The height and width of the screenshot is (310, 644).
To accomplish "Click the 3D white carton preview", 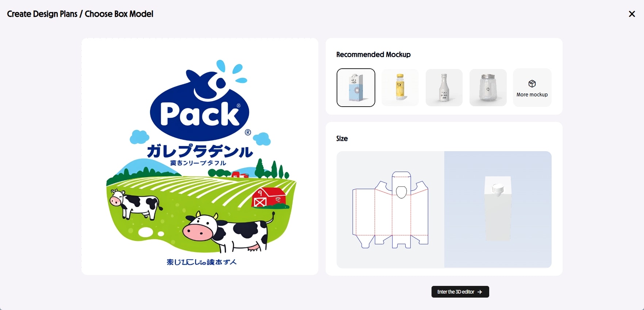I will coord(498,209).
